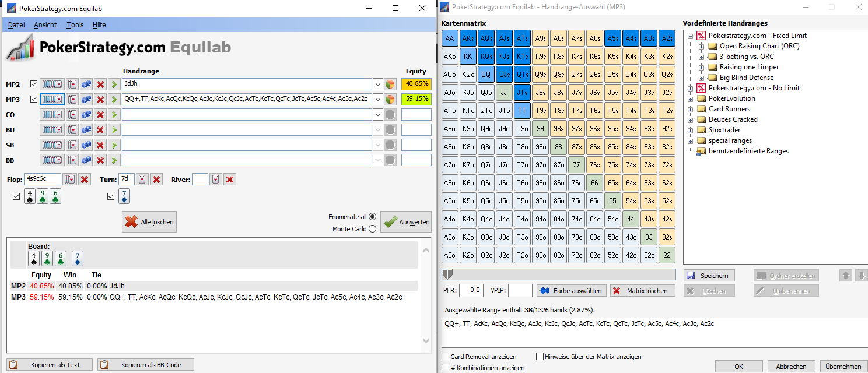Viewport: 868px width, 373px height.
Task: Uncheck the MP2 player checkbox
Action: [x=33, y=84]
